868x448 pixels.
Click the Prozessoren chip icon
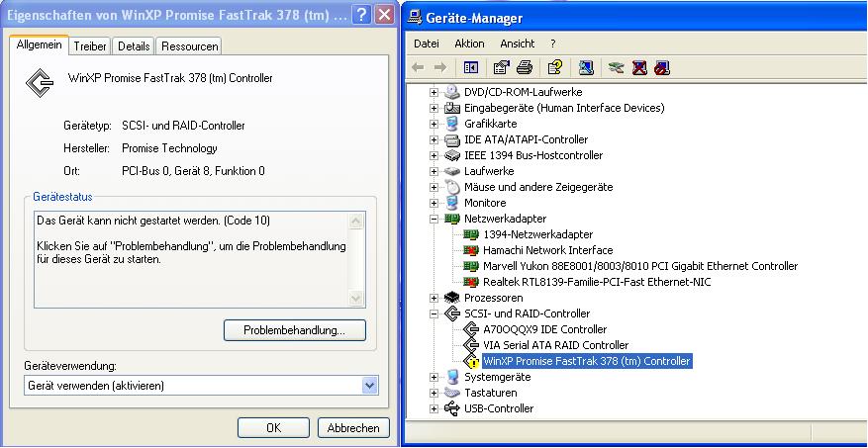pyautogui.click(x=452, y=298)
